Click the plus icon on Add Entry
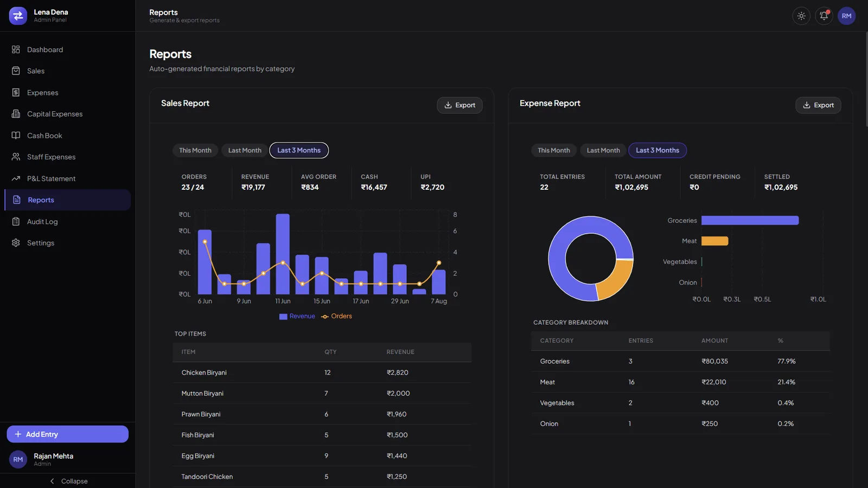The width and height of the screenshot is (868, 488). (x=18, y=434)
